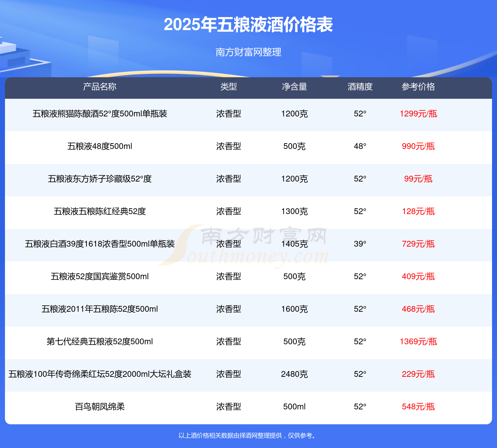The height and width of the screenshot is (448, 497).
Task: Select the "净含量" column header
Action: point(294,87)
